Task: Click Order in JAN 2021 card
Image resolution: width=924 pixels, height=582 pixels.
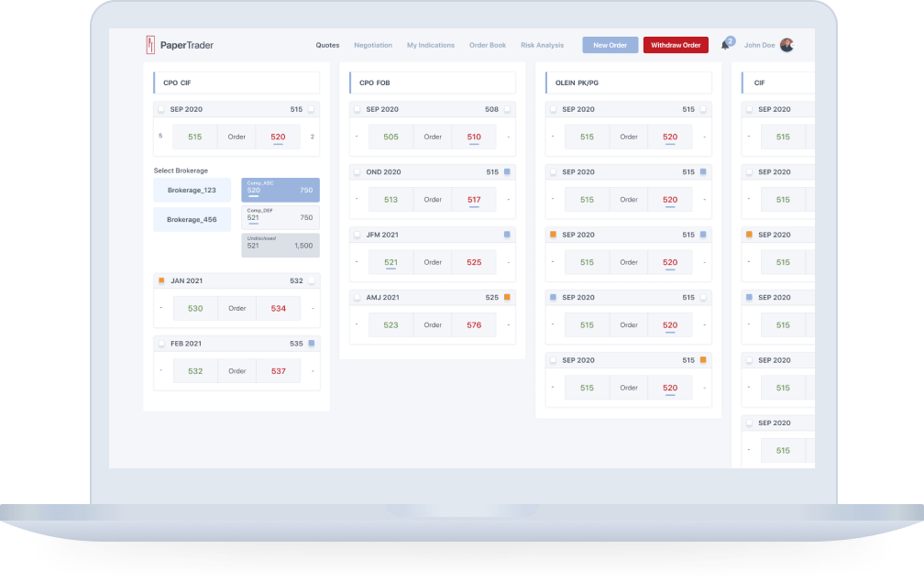Action: 236,308
